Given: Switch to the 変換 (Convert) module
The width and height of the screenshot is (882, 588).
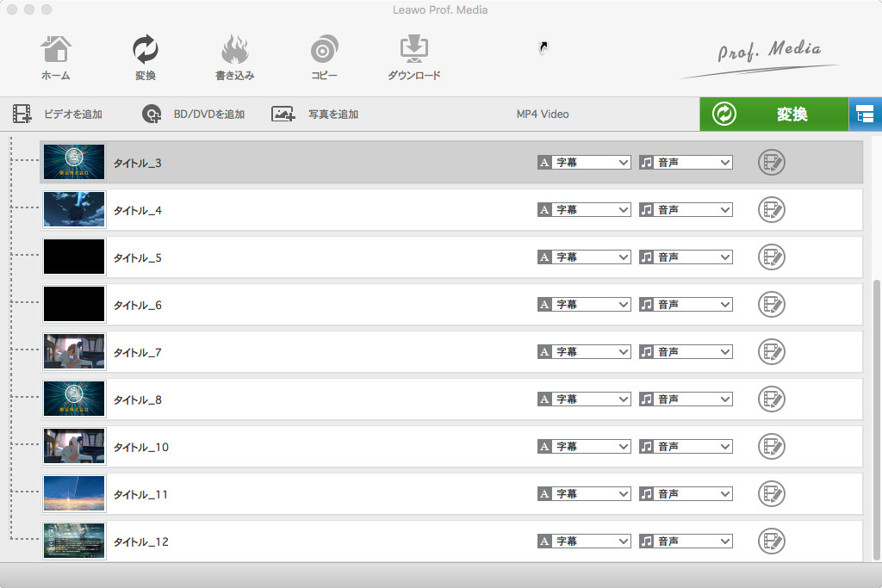Looking at the screenshot, I should [x=145, y=58].
